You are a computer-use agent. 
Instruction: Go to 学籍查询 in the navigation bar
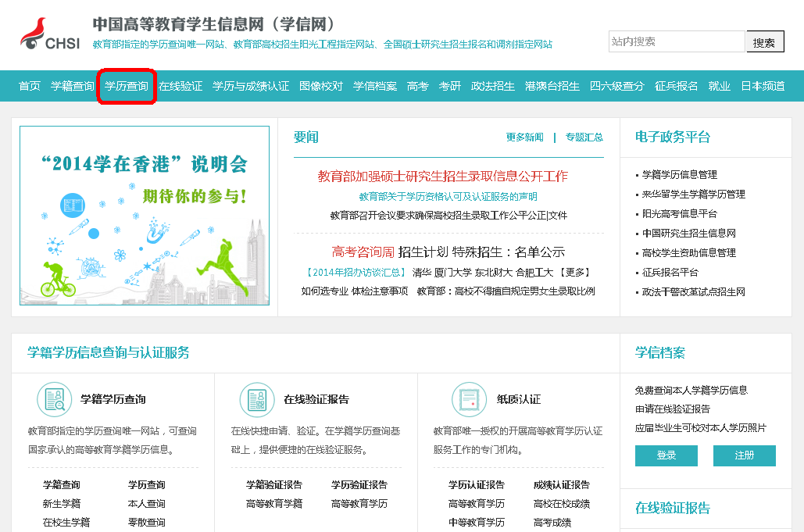[x=73, y=86]
